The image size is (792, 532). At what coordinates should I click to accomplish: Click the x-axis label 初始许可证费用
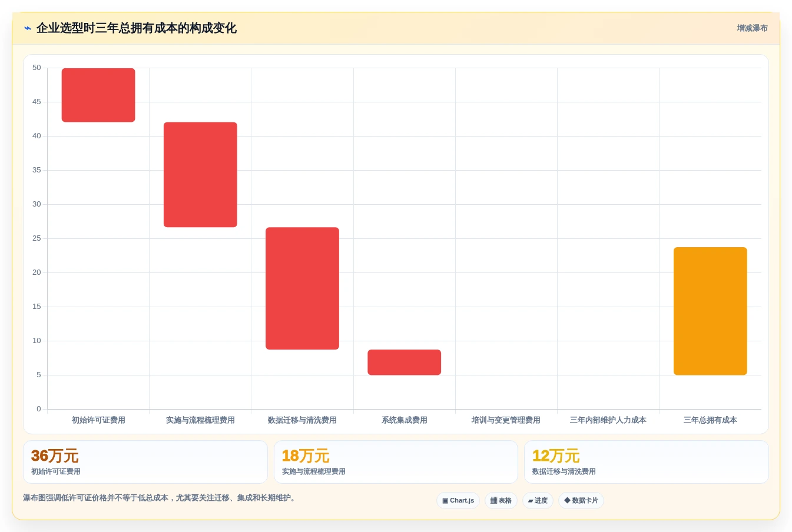point(98,420)
